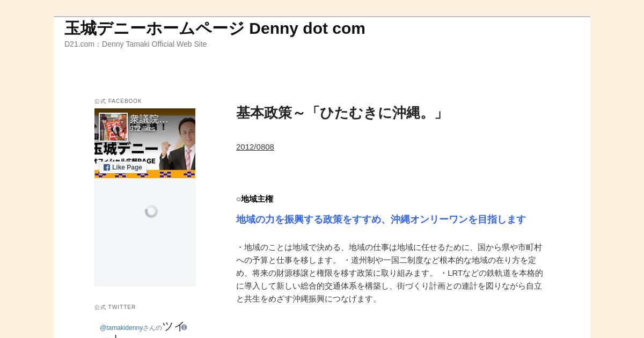
Task: Open the Facebook page profile picture thumbnail
Action: click(x=113, y=127)
